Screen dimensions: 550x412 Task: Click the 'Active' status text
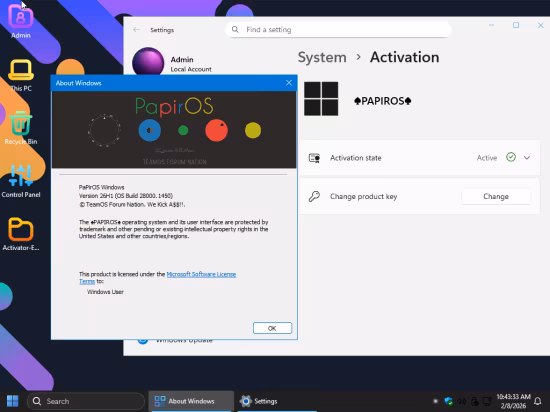tap(487, 158)
